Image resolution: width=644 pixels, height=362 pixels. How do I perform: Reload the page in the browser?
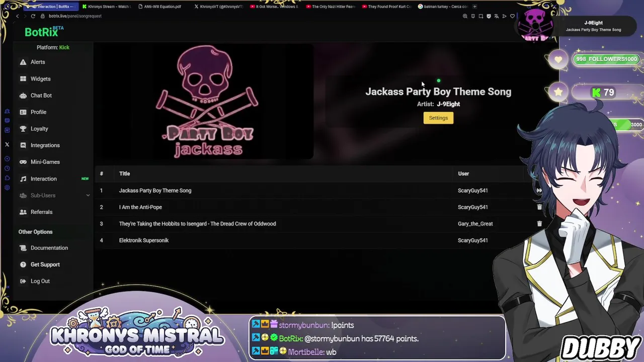[33, 16]
